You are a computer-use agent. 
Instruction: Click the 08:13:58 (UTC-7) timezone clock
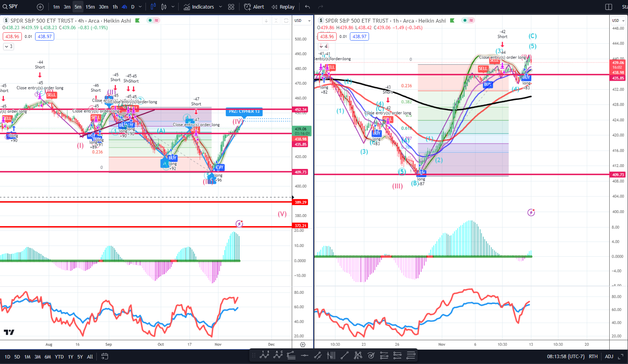(x=566, y=357)
